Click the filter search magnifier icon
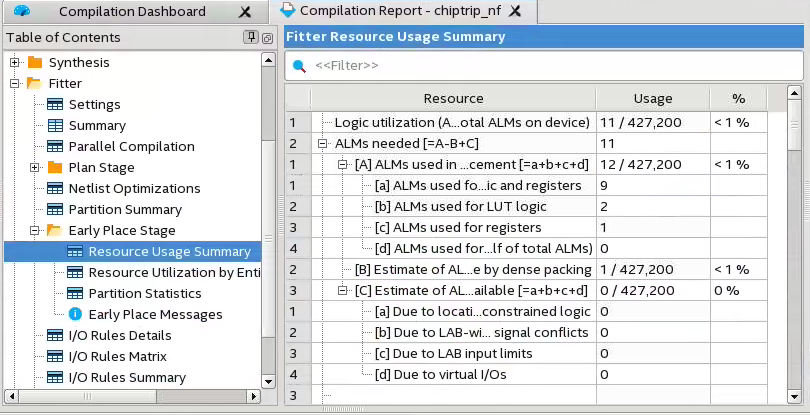 299,66
